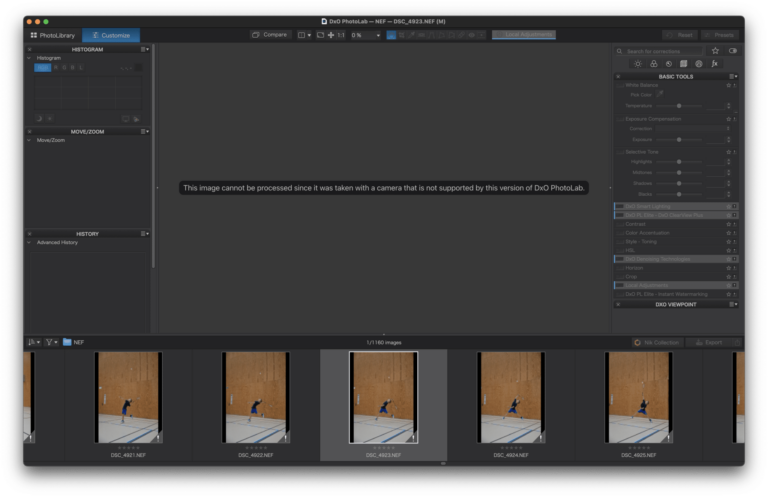The image size is (768, 497).
Task: Collapse the Histogram section chevron
Action: tap(30, 58)
